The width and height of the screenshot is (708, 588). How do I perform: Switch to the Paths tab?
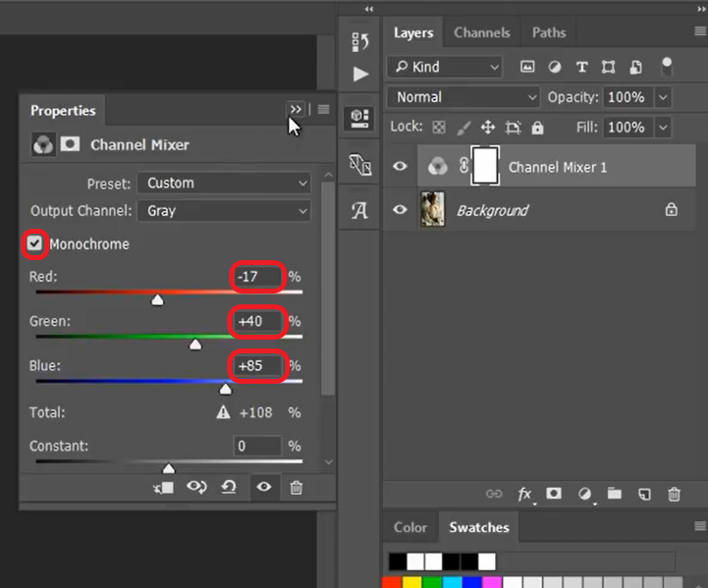coord(549,32)
